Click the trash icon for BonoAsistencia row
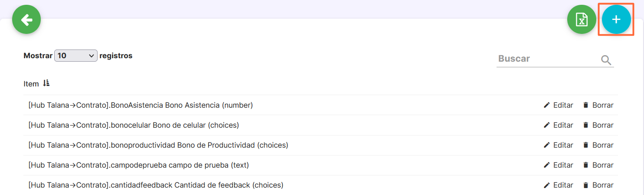The width and height of the screenshot is (644, 195). [586, 105]
